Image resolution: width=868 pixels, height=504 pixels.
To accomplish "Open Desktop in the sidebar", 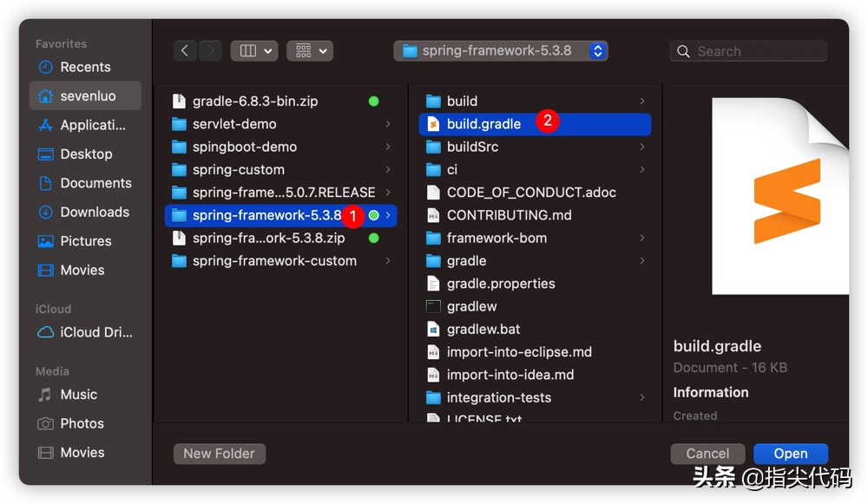I will coord(85,154).
